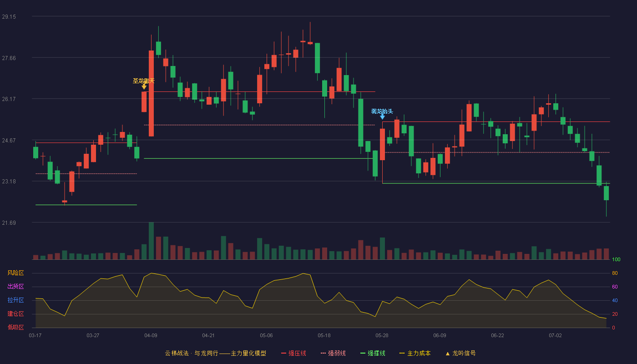Toggle the 强压线 legend entry
This screenshot has height=364, width=637.
pyautogui.click(x=293, y=353)
